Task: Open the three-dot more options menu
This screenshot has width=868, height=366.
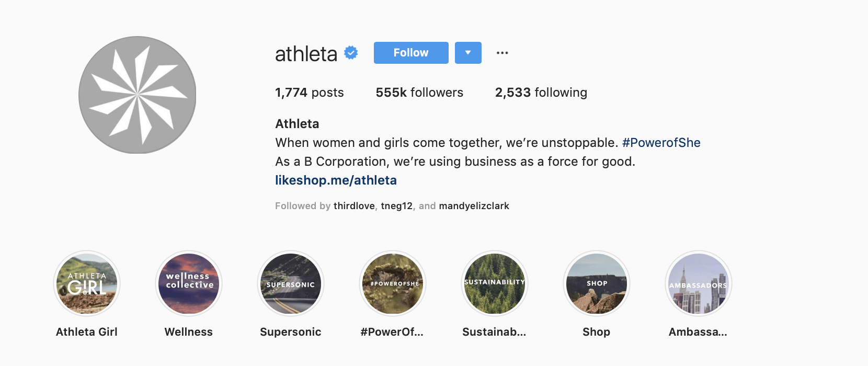Action: click(x=502, y=53)
